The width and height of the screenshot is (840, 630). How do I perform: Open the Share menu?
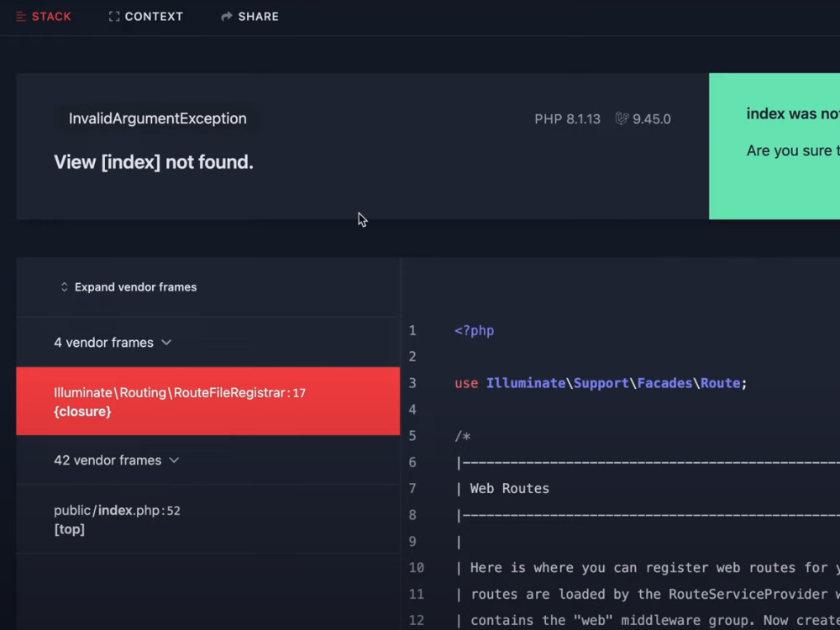tap(249, 17)
